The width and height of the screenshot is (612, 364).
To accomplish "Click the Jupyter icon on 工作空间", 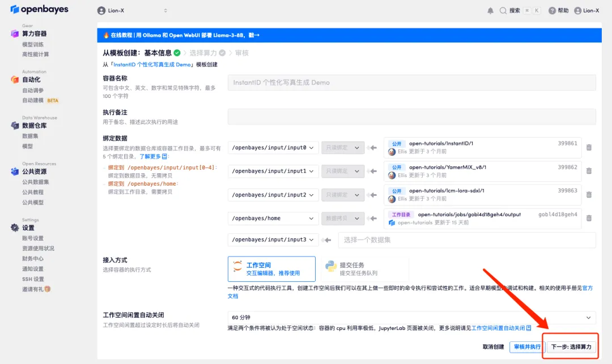I will point(237,266).
